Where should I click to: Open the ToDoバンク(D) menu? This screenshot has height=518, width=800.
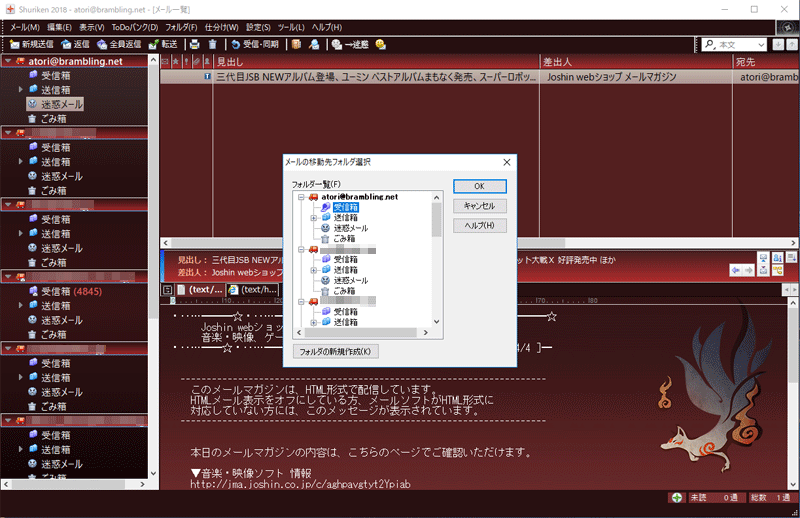(134, 26)
